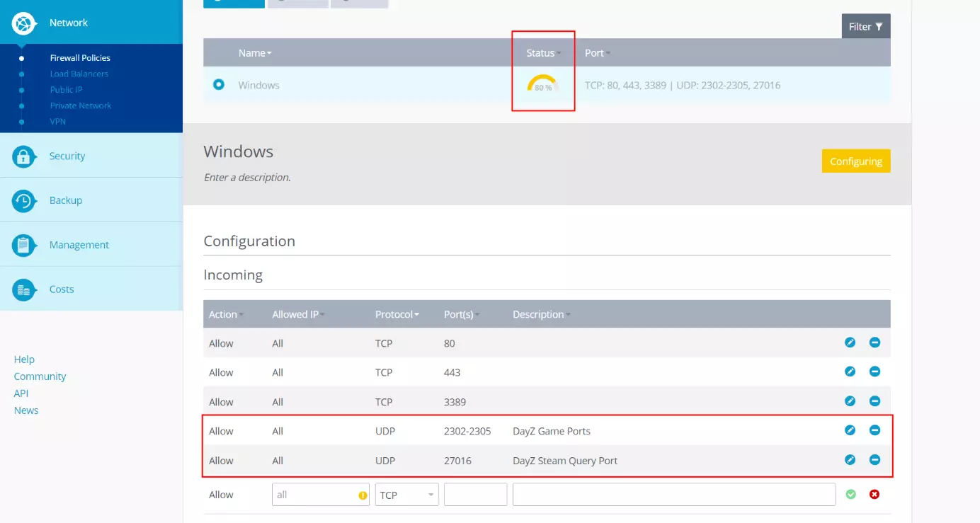Remove the TCP 80 rule minus icon
The width and height of the screenshot is (980, 523).
click(x=874, y=343)
